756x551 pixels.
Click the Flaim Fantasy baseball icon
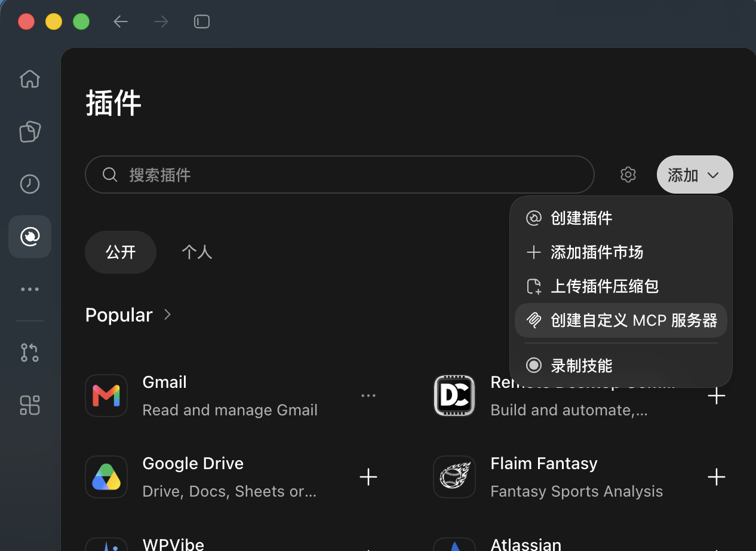(454, 477)
